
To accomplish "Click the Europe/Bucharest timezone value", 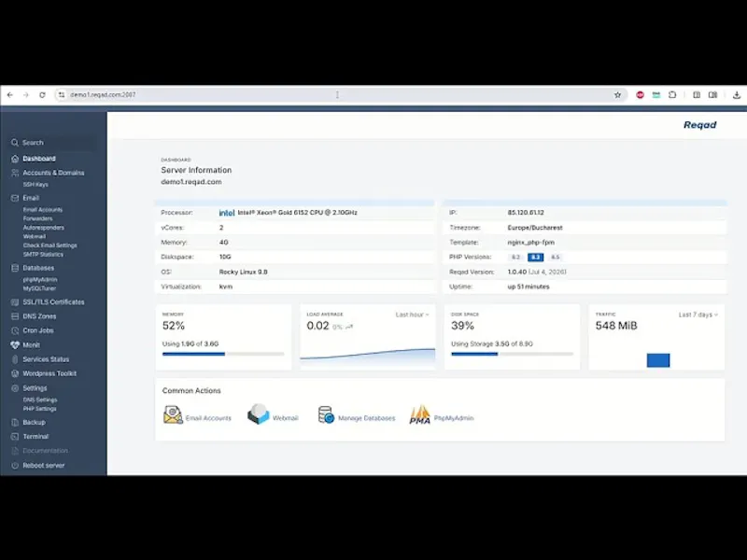I will coord(535,228).
